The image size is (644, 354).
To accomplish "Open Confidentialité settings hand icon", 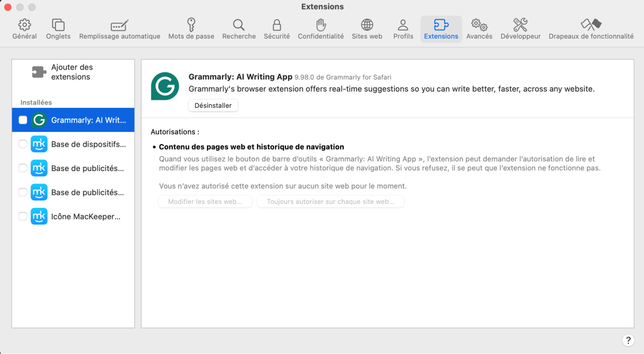I will click(321, 24).
